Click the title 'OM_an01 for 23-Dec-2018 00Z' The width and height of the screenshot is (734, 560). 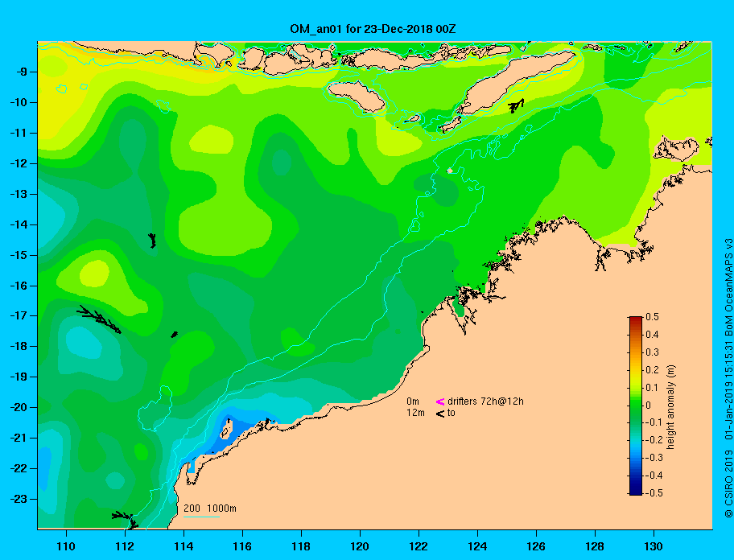coord(373,29)
